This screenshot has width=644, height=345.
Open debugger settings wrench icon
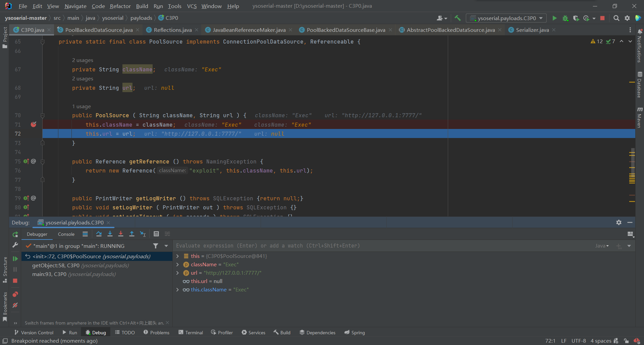pos(15,245)
